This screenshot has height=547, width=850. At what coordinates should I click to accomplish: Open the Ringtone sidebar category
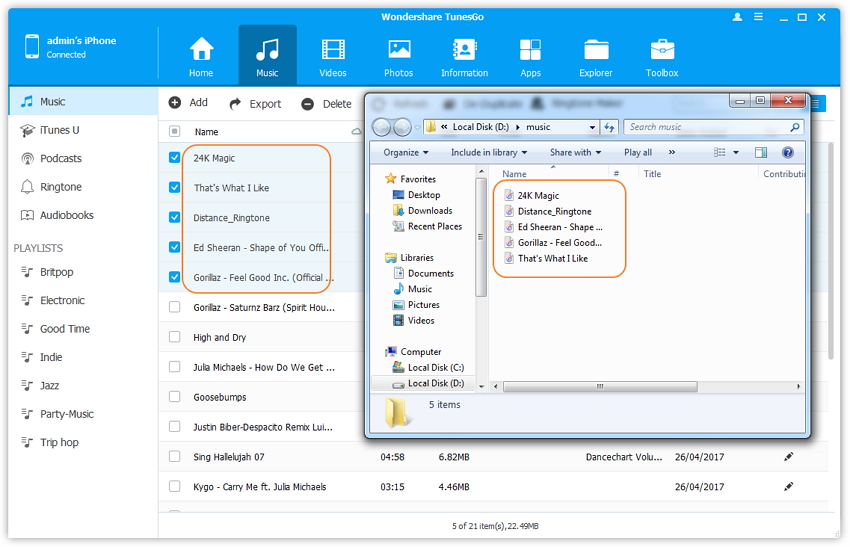click(60, 187)
